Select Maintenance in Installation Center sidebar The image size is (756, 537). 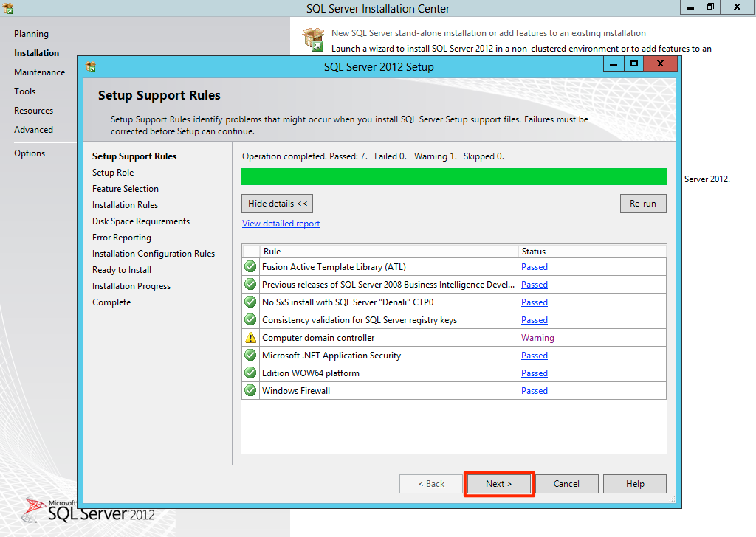40,72
